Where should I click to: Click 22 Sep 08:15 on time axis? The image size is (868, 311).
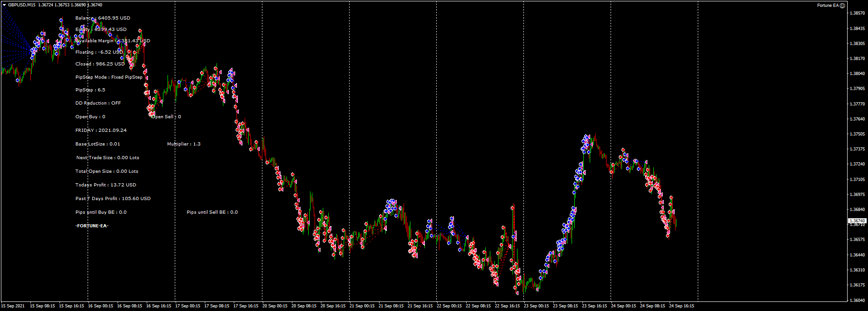478,306
